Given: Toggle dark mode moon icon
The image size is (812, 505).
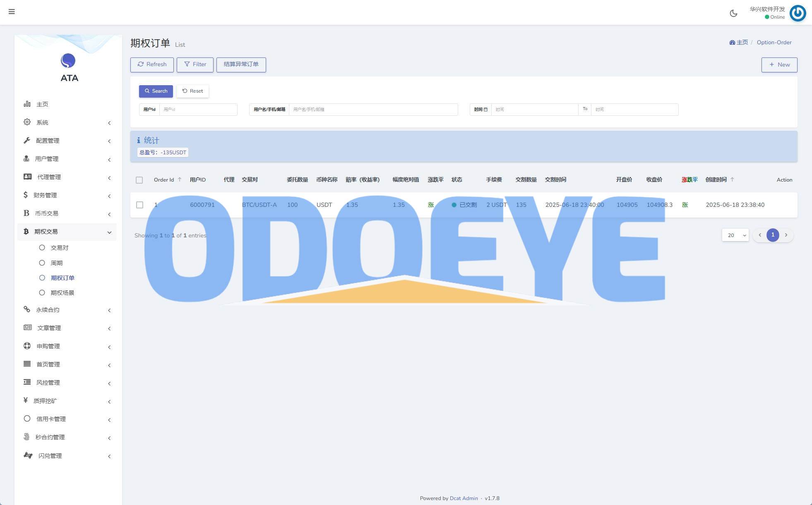Looking at the screenshot, I should (733, 13).
